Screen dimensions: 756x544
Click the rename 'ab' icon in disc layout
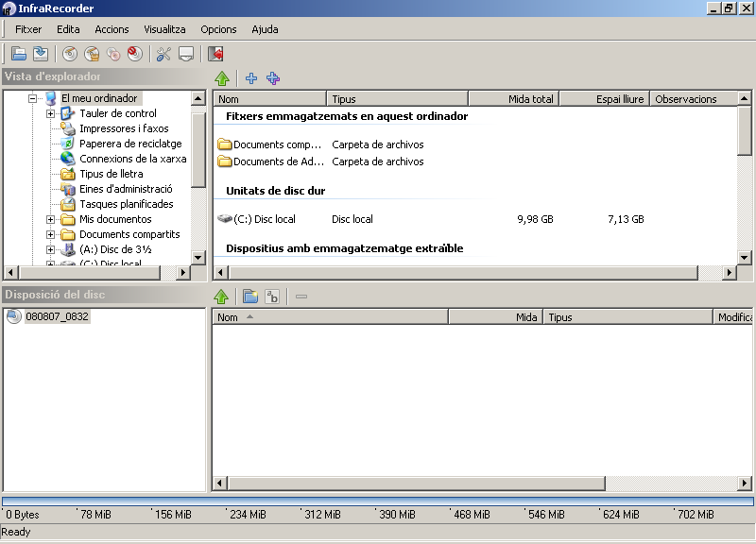point(272,297)
